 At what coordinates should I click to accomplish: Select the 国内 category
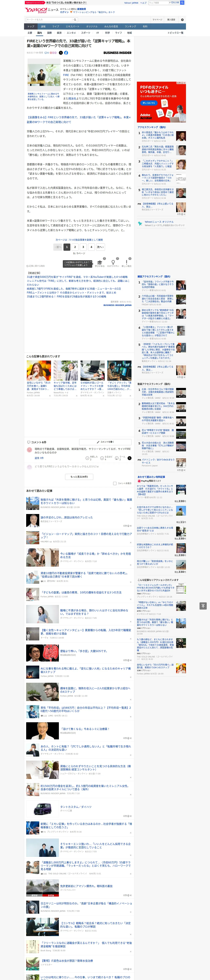(39, 33)
